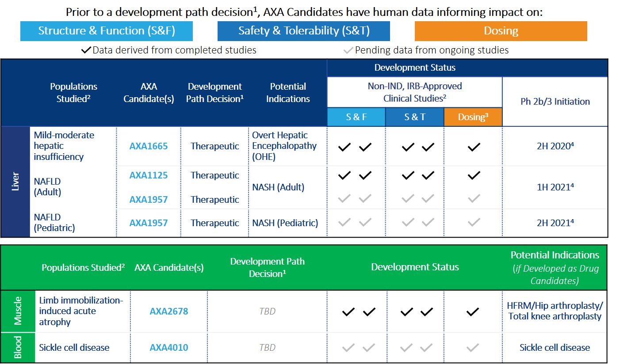Click the 'Ph 2b/3 Initiation' column header
Image resolution: width=620 pixels, height=364 pixels.
[555, 101]
